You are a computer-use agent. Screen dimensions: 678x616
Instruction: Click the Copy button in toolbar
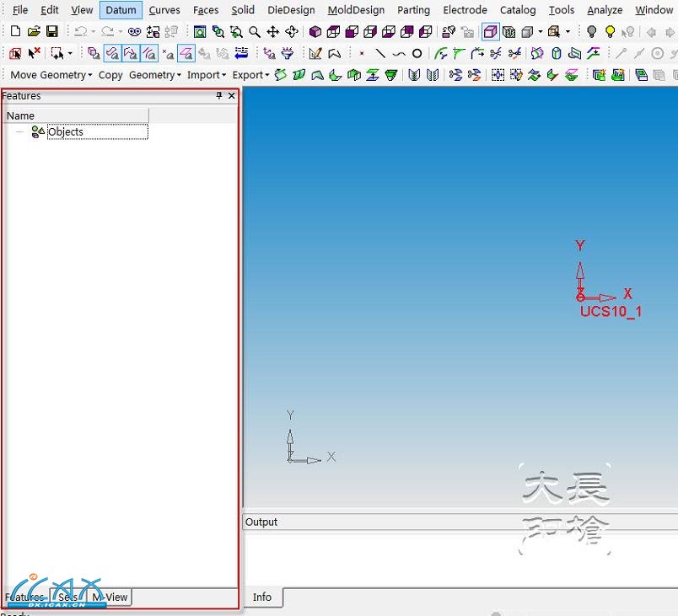110,75
